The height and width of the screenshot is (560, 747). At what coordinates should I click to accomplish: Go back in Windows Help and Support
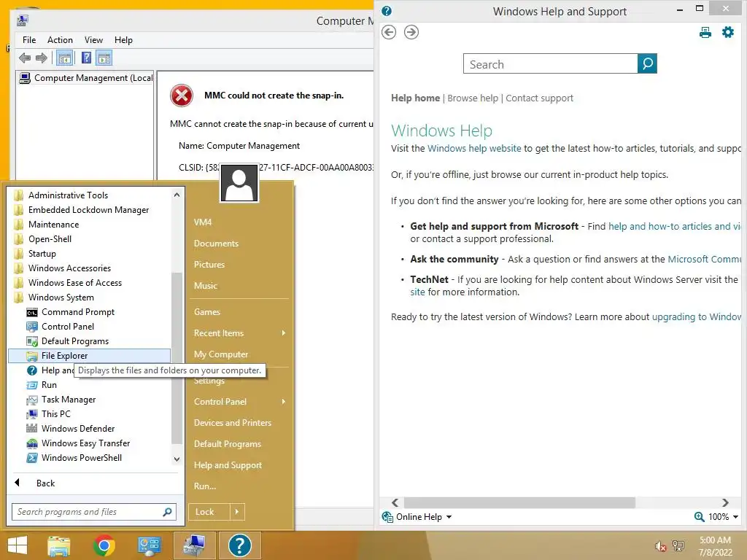pyautogui.click(x=389, y=32)
